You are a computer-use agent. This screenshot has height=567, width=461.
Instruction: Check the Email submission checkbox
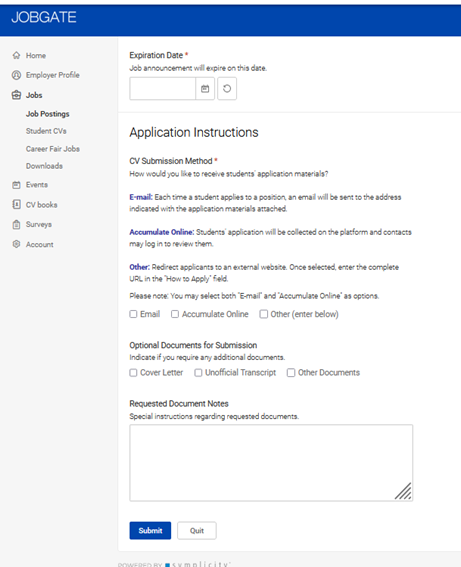[x=133, y=314]
